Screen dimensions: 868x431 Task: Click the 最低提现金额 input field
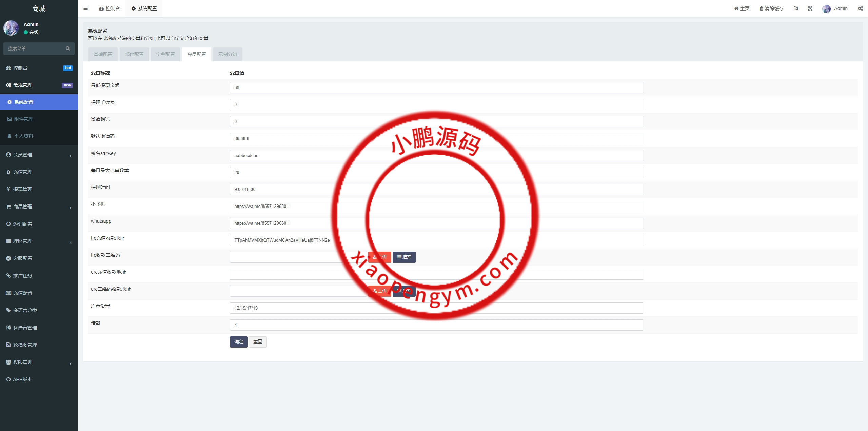(x=436, y=87)
